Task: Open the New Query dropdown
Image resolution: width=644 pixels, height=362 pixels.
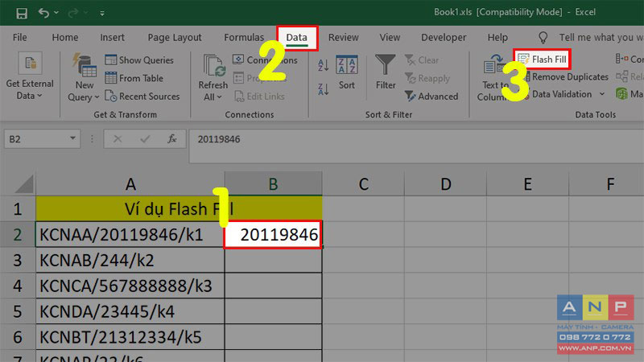Action: (84, 77)
